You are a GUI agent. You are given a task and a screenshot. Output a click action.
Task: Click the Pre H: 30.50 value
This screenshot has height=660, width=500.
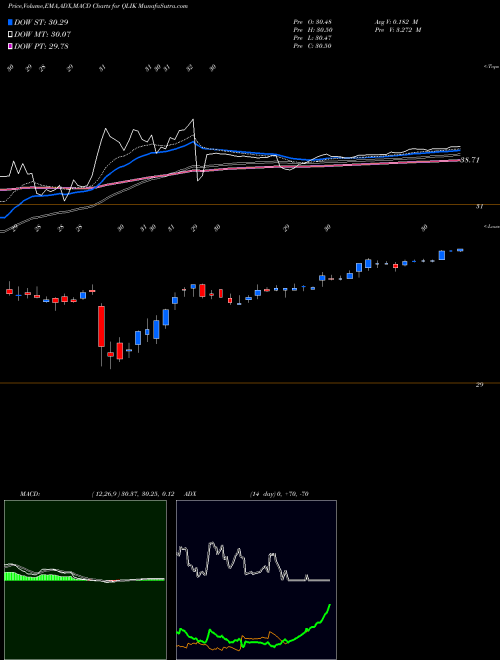pos(312,30)
